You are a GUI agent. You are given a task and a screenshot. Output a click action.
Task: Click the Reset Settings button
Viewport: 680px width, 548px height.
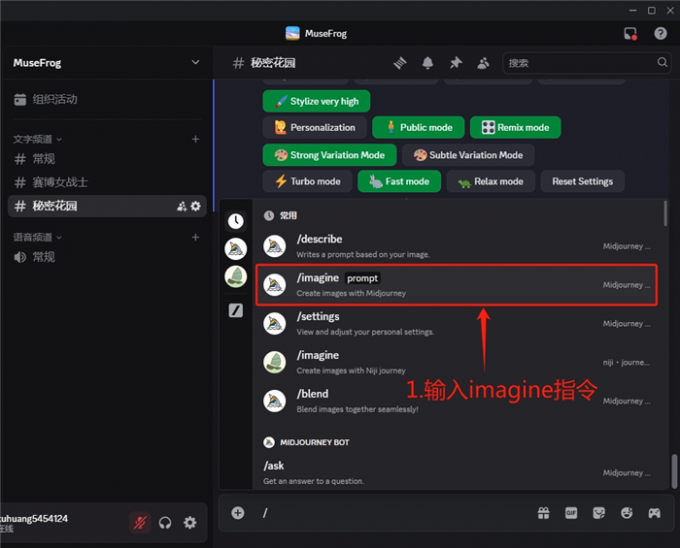pyautogui.click(x=582, y=181)
